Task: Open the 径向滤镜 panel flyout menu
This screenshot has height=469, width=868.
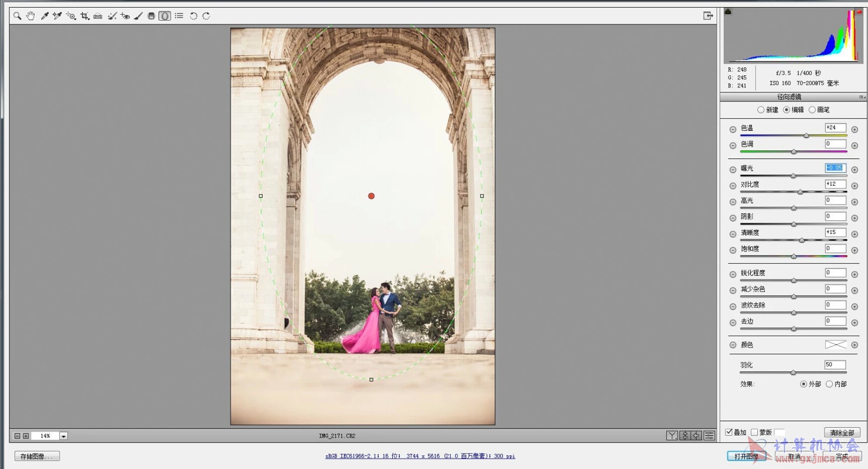Action: [x=862, y=97]
